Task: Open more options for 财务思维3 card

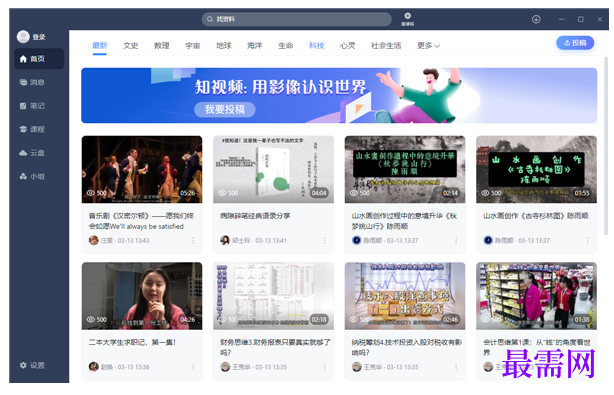Action: (324, 367)
